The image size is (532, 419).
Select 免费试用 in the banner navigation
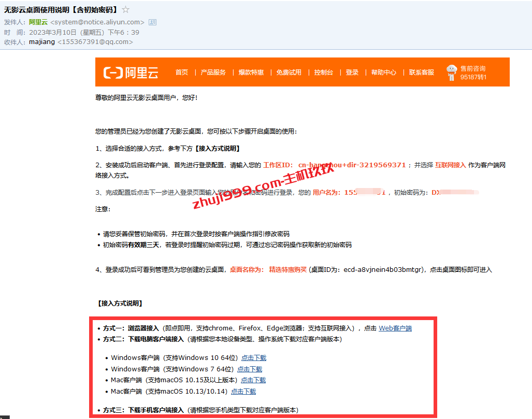coord(289,73)
